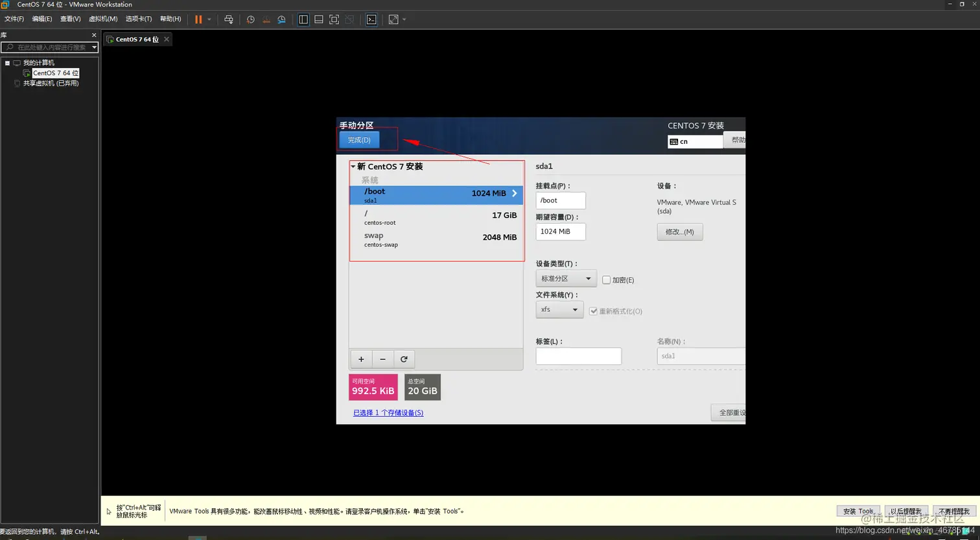Select 共享虚拟机 (已弃用) in the library tree
980x540 pixels.
click(51, 84)
